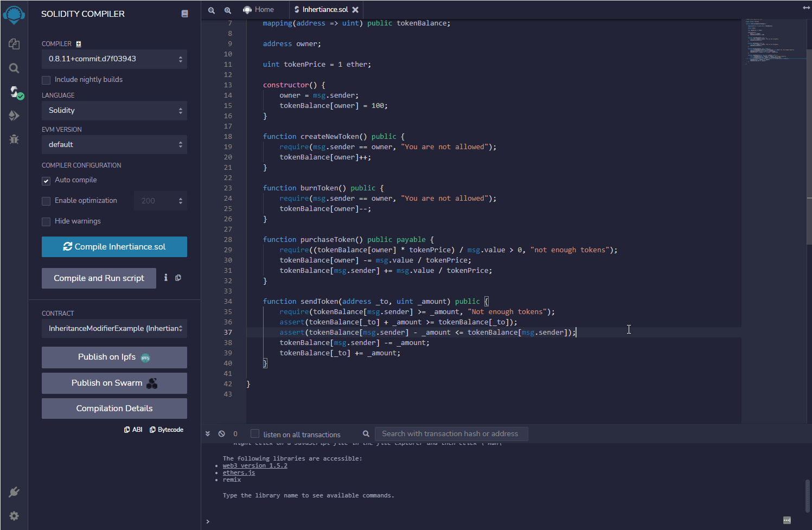Click "purchaseToken()" function name in editor
Viewport: 812px width, 530px height.
point(332,240)
